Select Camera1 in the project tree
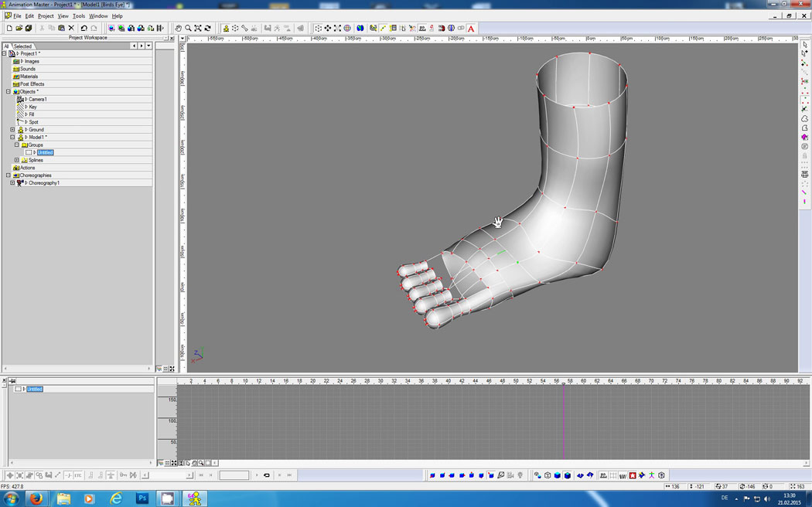812x507 pixels. click(38, 100)
